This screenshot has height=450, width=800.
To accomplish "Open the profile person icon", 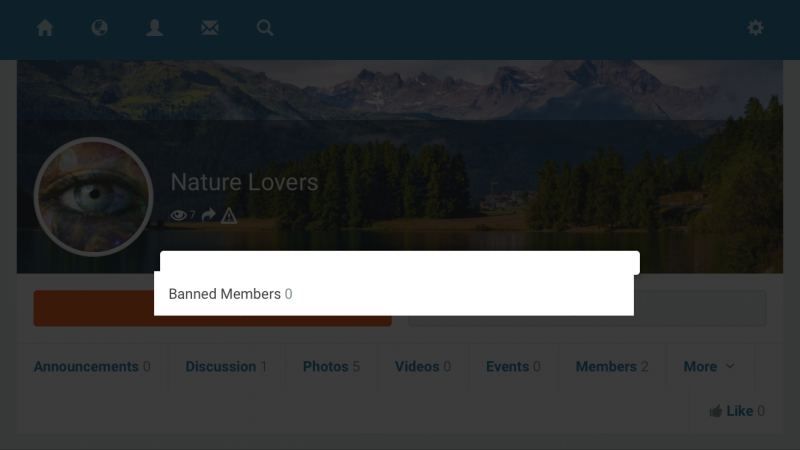I will (x=155, y=28).
